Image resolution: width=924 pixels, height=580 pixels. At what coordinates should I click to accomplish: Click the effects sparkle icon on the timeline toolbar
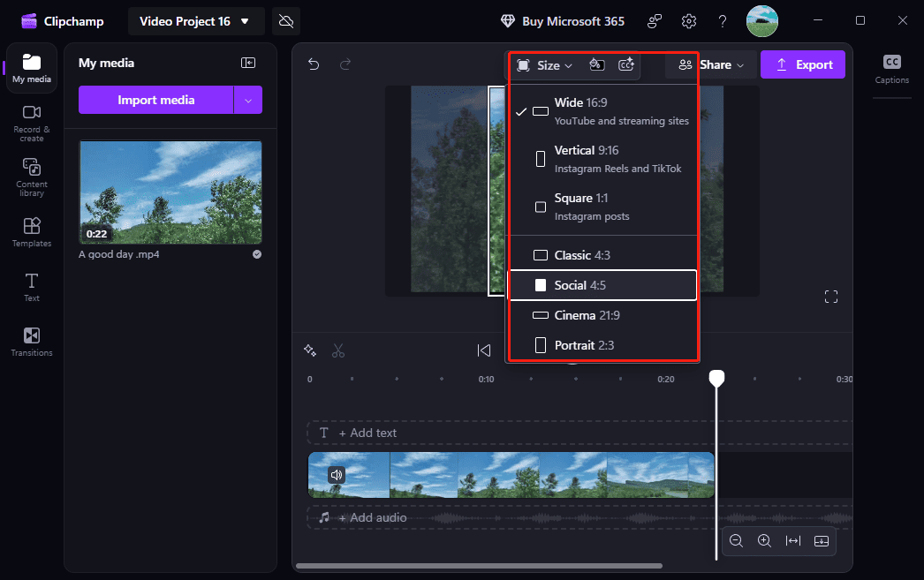(310, 350)
